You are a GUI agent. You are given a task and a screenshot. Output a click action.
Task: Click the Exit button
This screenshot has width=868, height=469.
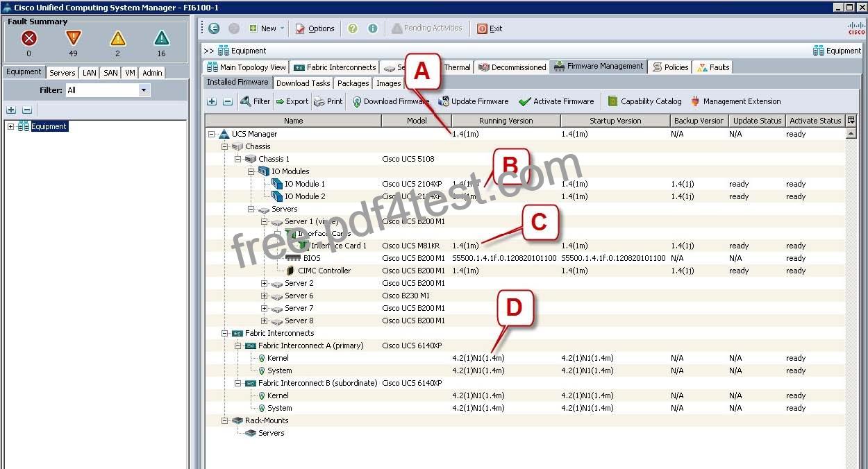pos(490,28)
